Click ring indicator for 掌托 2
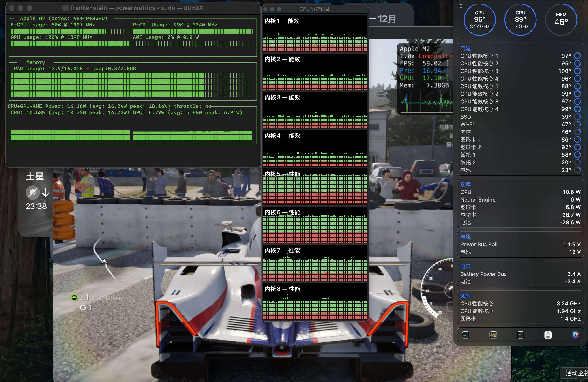588x382 pixels. [577, 162]
